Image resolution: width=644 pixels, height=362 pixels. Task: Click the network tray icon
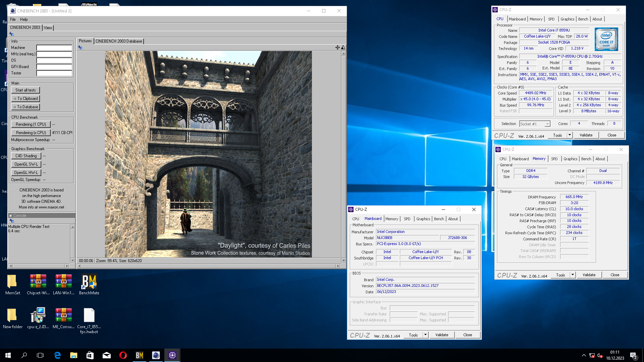pos(592,355)
